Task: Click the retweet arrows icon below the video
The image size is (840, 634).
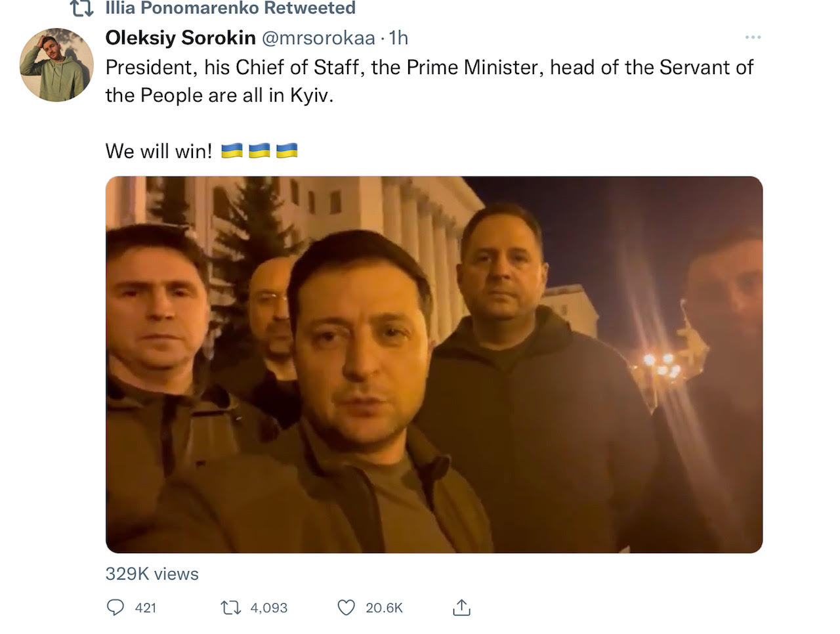Action: click(x=231, y=608)
